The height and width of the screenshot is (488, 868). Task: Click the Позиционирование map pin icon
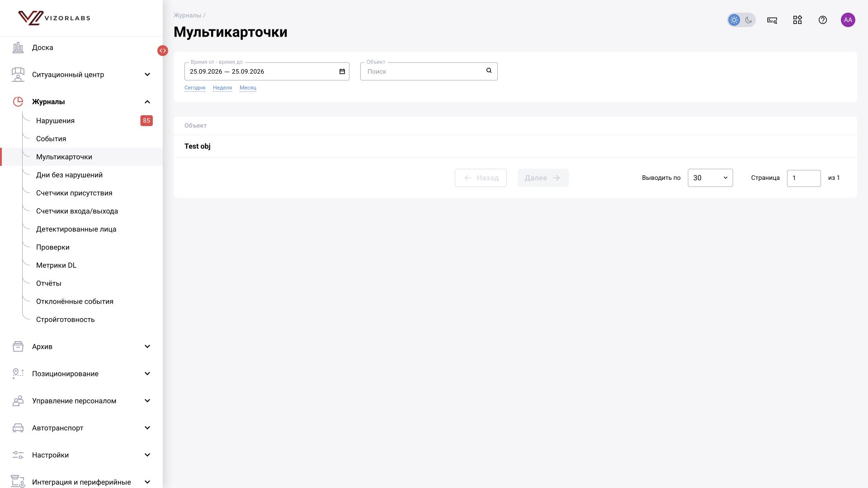[x=18, y=374]
